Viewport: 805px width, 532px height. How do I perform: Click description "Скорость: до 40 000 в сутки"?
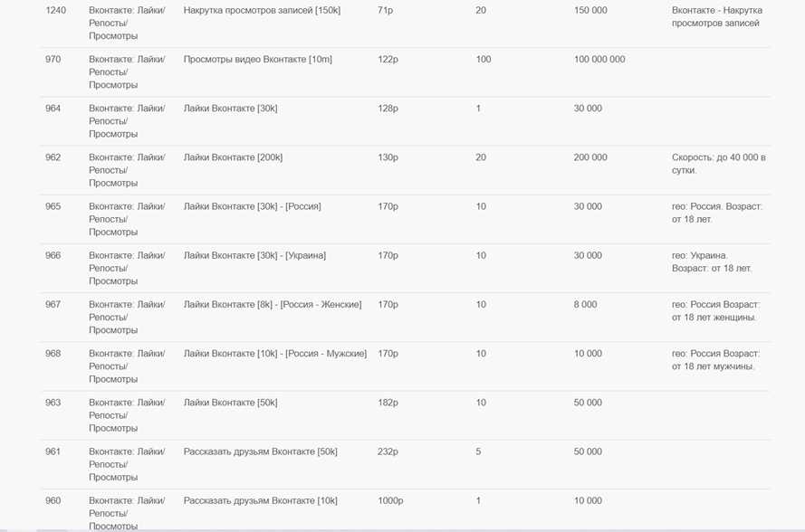(718, 164)
